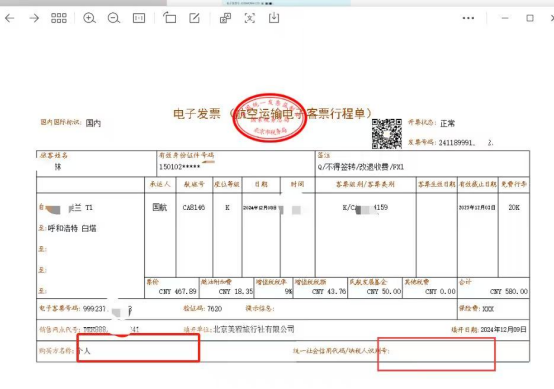
Task: Click the 旅客姓名 field label
Action: (54, 155)
